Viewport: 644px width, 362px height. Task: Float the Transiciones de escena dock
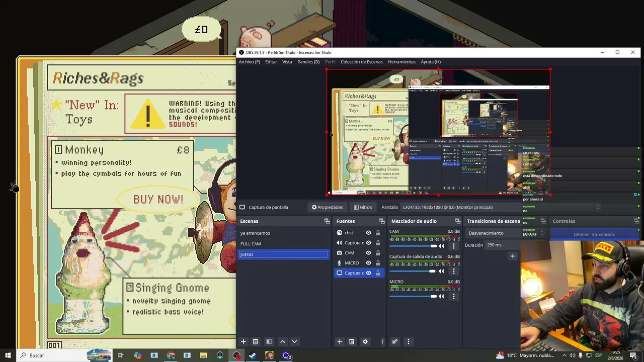pos(543,221)
